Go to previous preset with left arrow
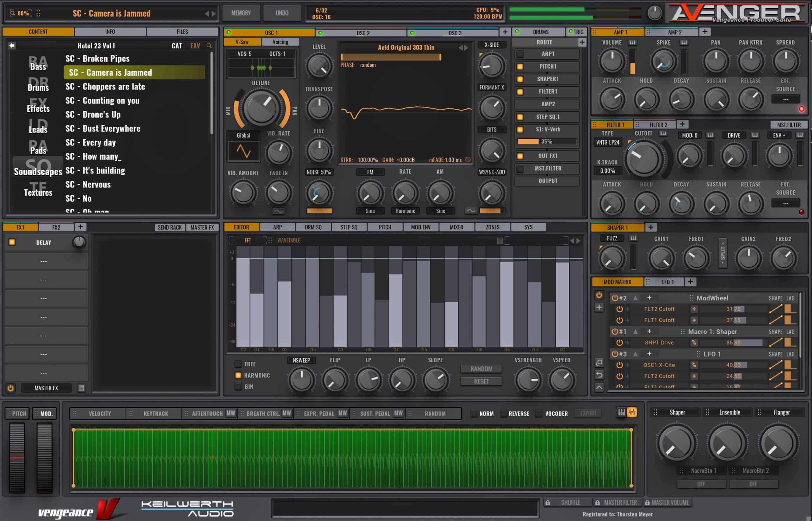Image resolution: width=812 pixels, height=521 pixels. pos(207,14)
